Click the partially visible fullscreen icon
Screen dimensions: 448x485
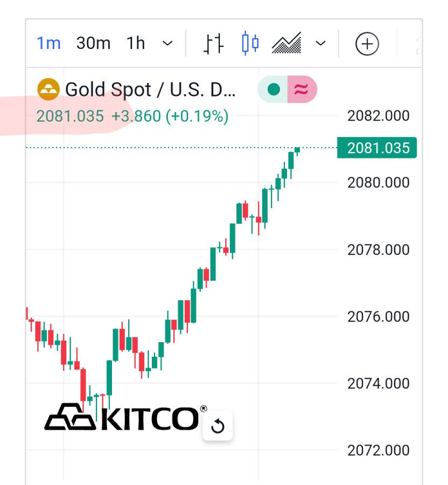point(419,44)
